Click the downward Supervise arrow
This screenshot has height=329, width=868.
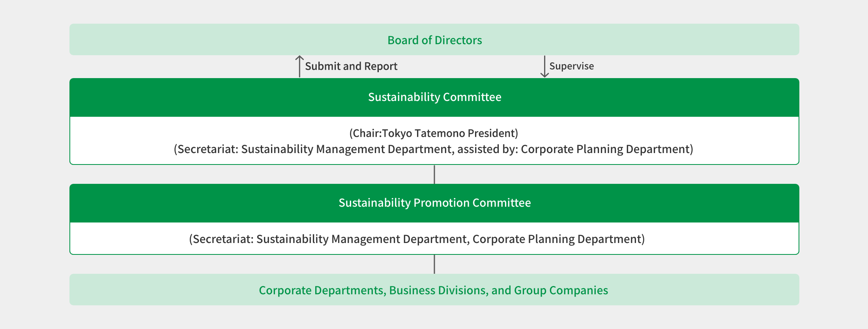coord(544,66)
